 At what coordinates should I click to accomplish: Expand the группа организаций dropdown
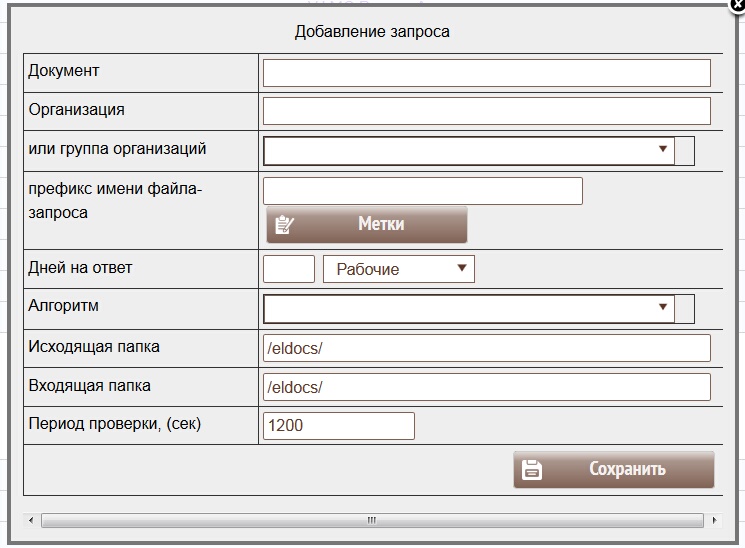click(x=468, y=150)
